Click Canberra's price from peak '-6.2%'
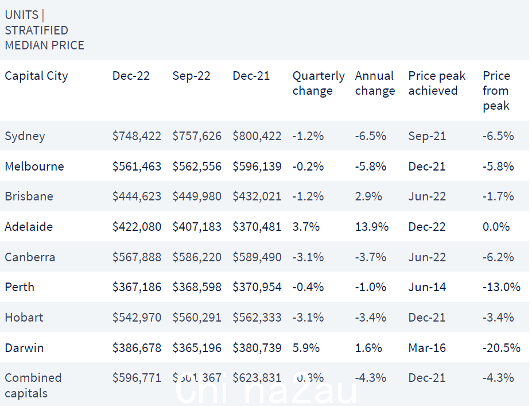The height and width of the screenshot is (406, 532). [498, 257]
